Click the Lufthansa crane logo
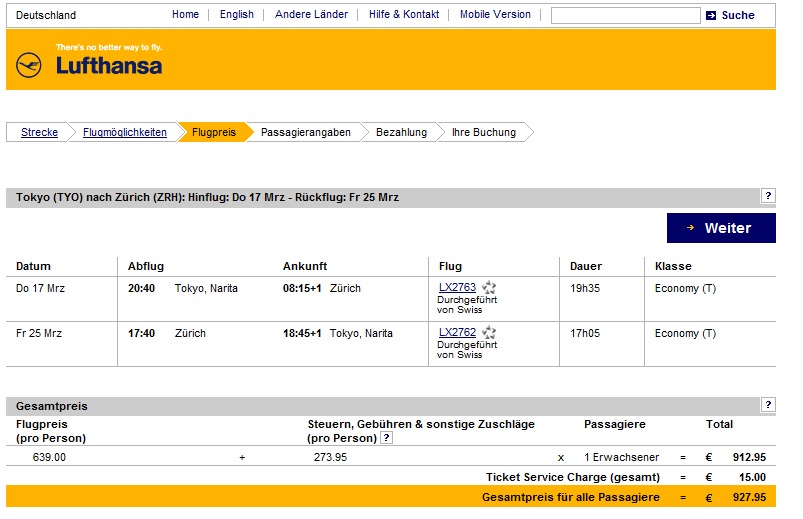Image resolution: width=803 pixels, height=519 pixels. (29, 66)
